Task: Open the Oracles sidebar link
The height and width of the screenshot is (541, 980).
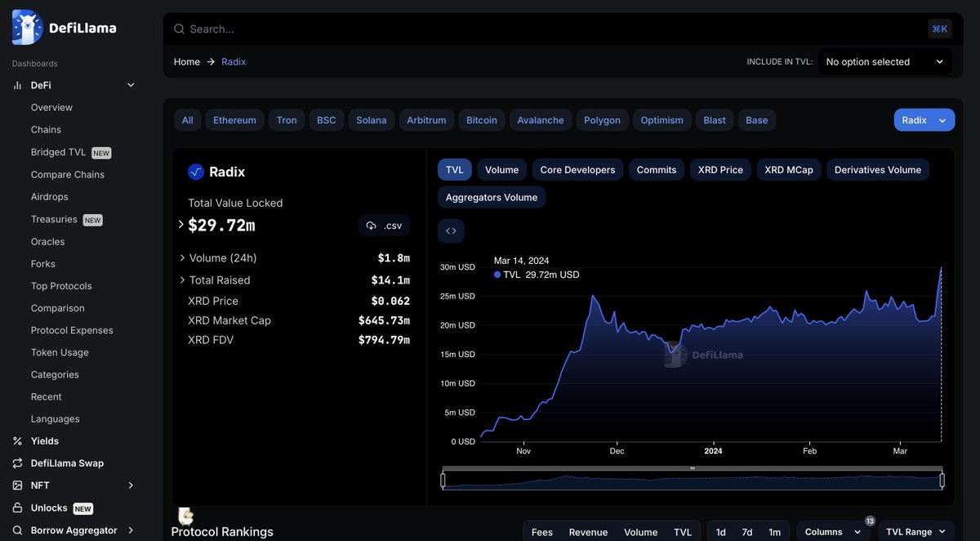Action: (47, 242)
